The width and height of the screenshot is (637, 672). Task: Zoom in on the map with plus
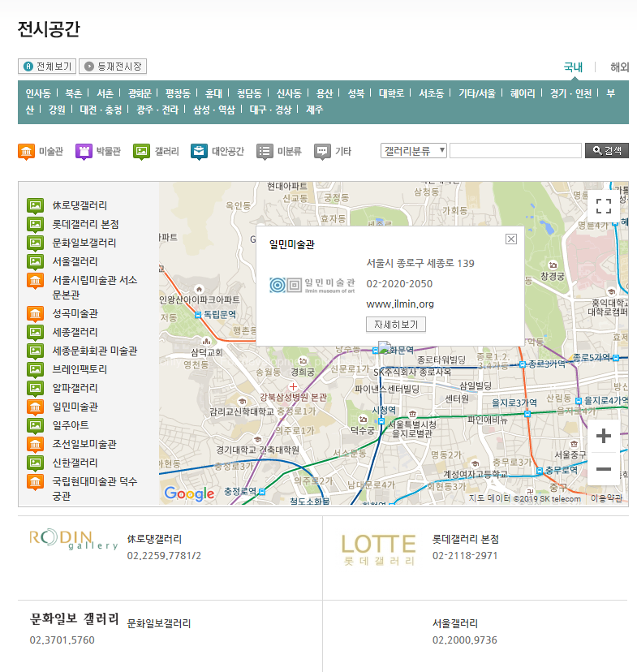(603, 436)
